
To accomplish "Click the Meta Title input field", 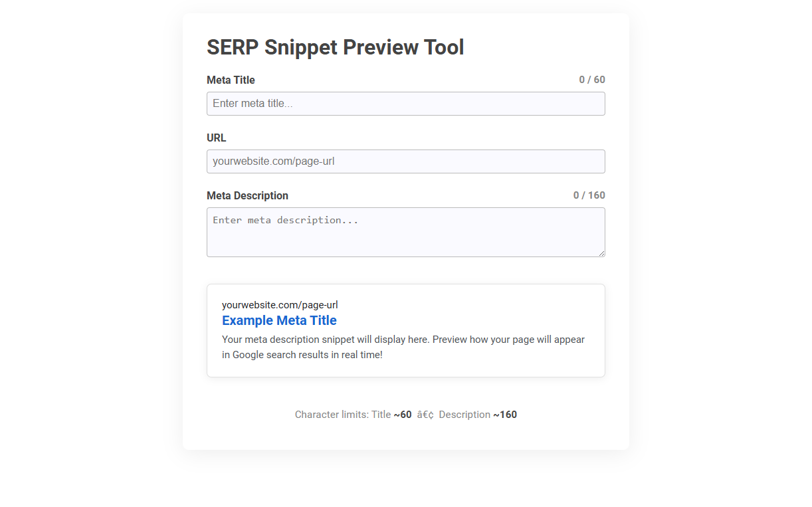I will [405, 104].
